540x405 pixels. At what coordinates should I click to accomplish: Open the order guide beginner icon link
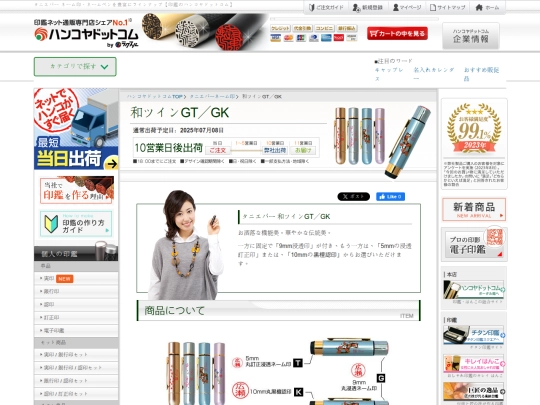tap(311, 7)
